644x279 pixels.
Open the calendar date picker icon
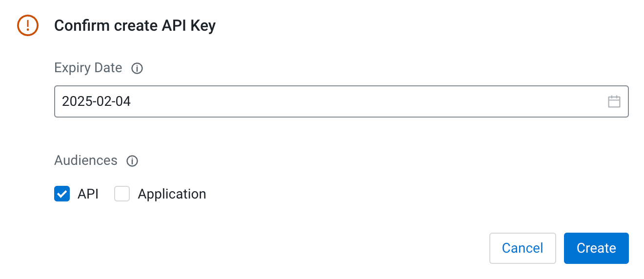[614, 101]
